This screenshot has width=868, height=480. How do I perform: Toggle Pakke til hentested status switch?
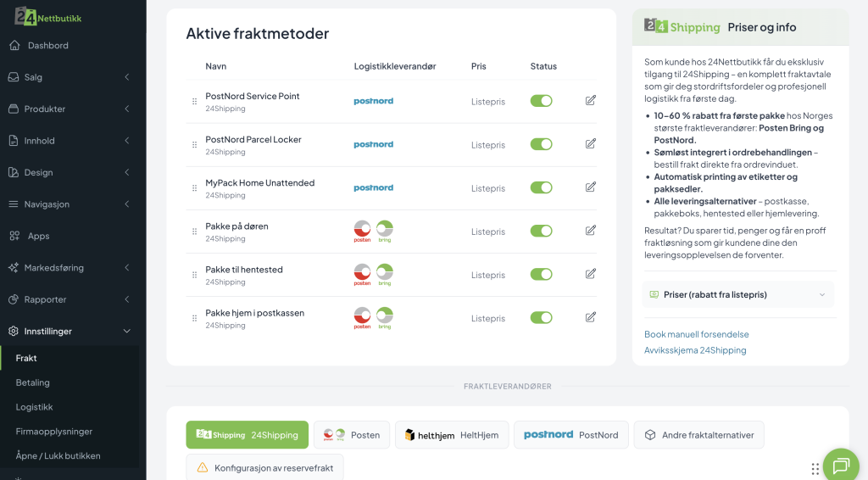pyautogui.click(x=541, y=274)
